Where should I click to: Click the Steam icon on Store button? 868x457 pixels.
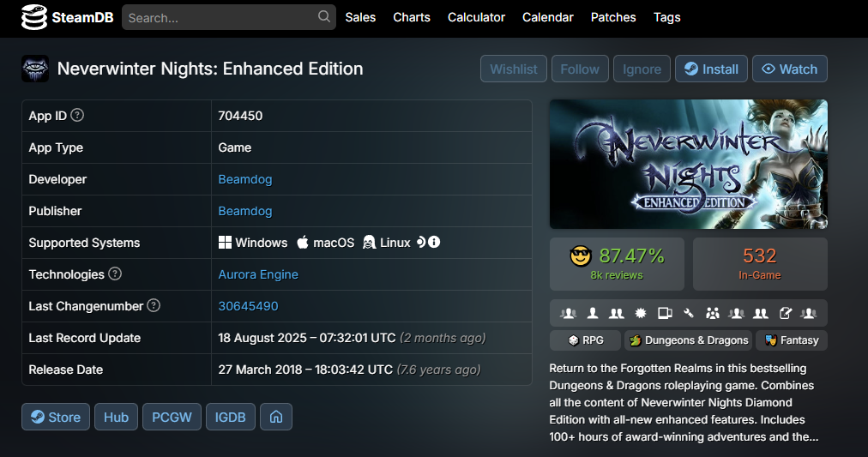[x=38, y=417]
